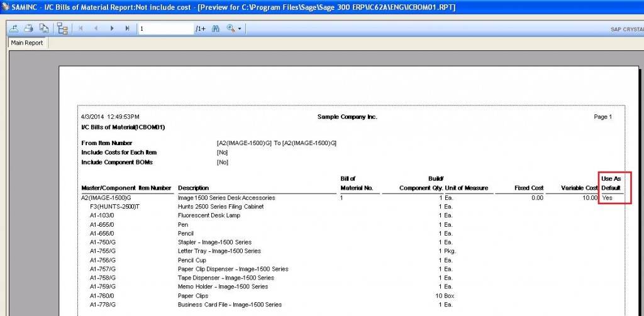The width and height of the screenshot is (644, 316).
Task: Click component item A1-656/0
Action: point(102,234)
